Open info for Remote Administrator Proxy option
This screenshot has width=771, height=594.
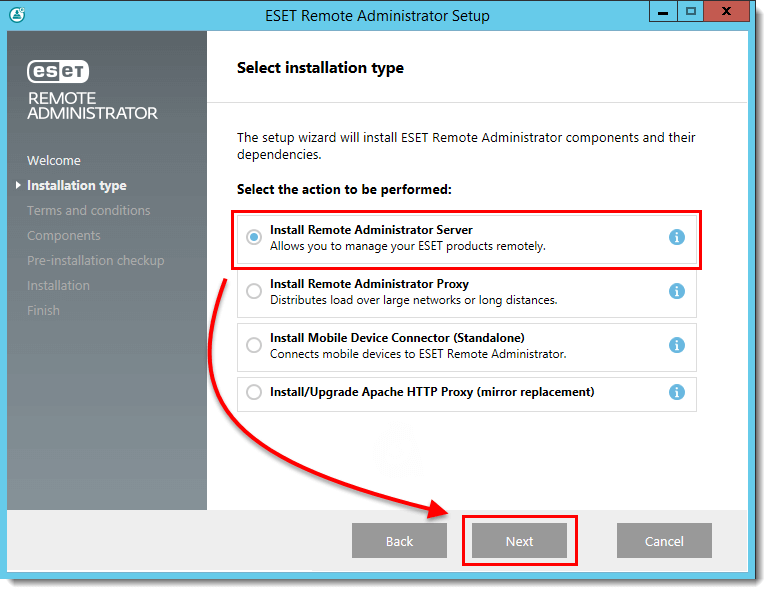coord(677,291)
